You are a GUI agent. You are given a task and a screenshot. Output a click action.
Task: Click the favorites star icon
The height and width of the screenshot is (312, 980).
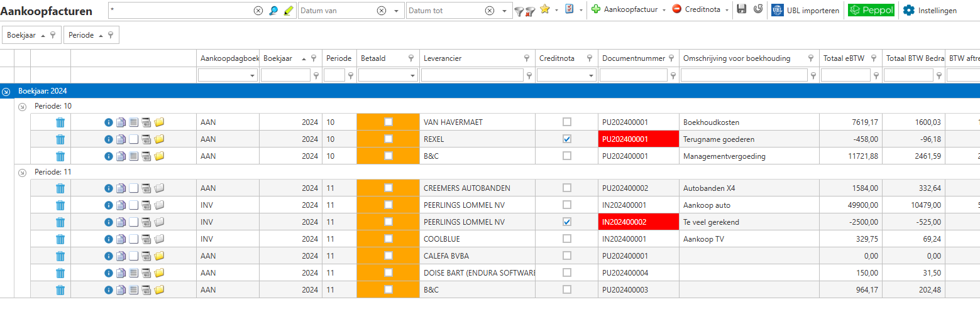pyautogui.click(x=544, y=9)
